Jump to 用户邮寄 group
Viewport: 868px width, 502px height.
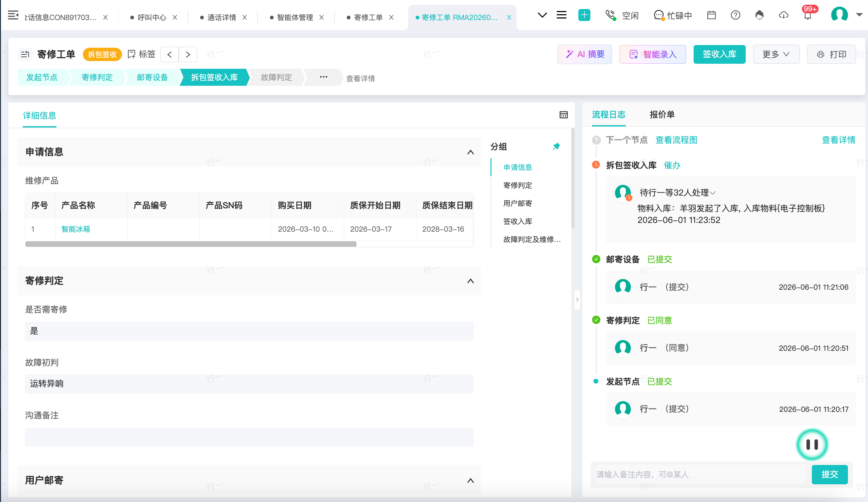point(517,203)
